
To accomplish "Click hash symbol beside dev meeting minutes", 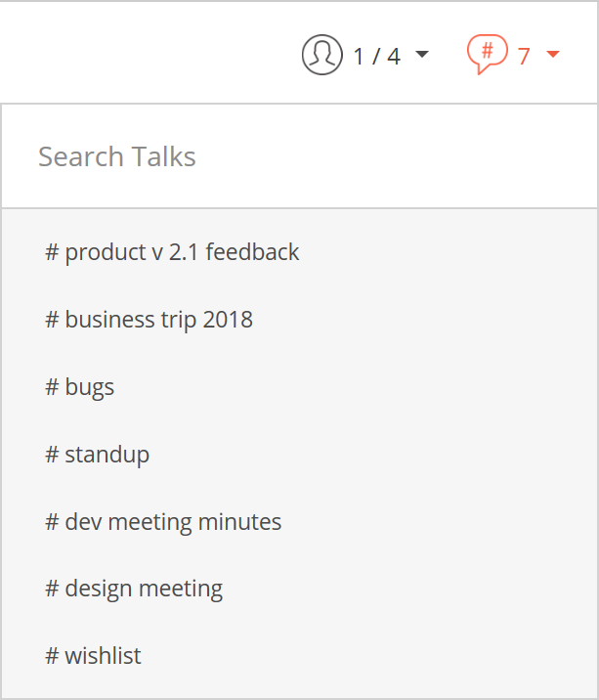I will coord(52,521).
